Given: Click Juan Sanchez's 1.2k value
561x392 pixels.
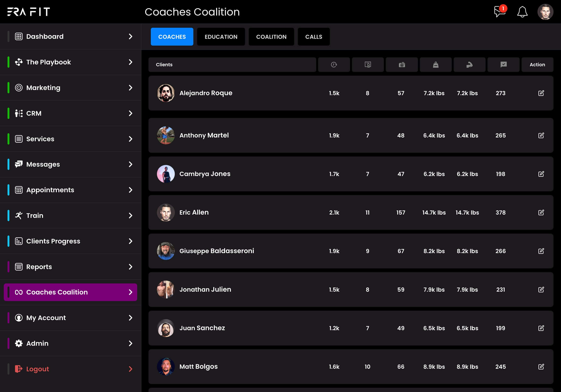Looking at the screenshot, I should click(x=334, y=328).
